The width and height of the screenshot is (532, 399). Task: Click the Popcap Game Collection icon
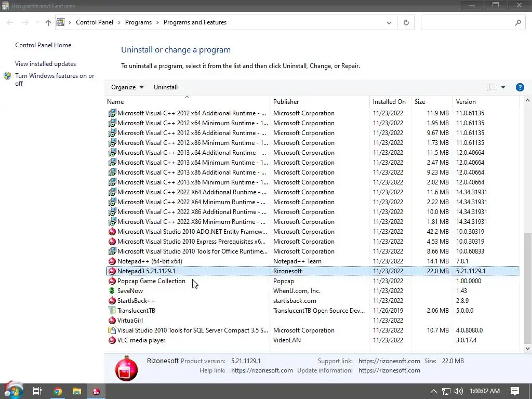coord(112,281)
